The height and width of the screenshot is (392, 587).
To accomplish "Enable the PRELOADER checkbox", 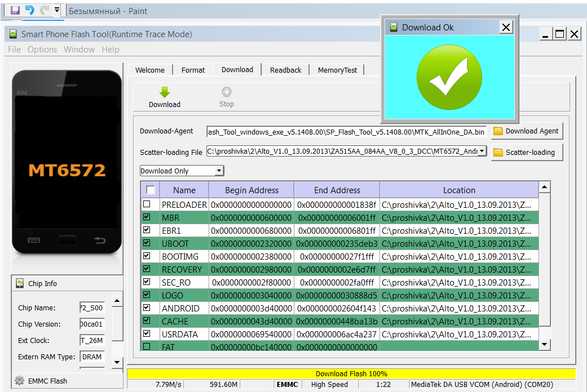I will (147, 204).
